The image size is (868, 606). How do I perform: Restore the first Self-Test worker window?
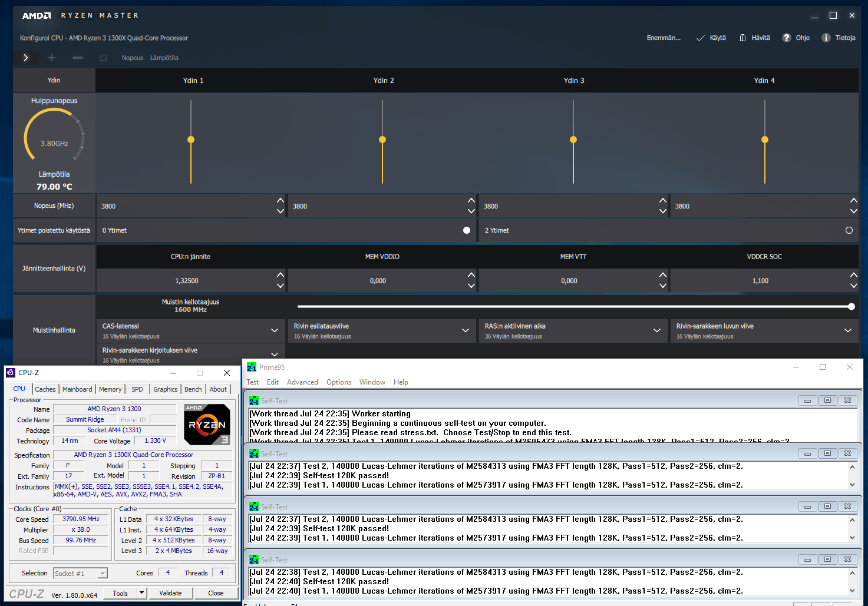[x=827, y=400]
